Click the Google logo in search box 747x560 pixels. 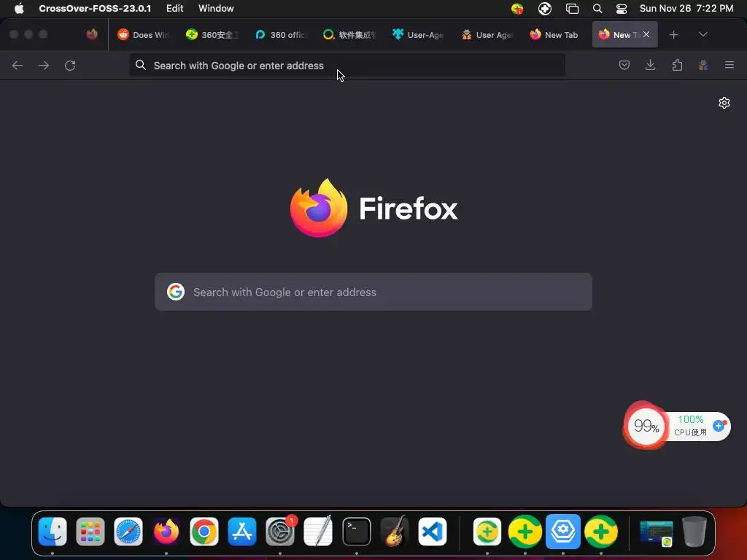[x=176, y=292]
